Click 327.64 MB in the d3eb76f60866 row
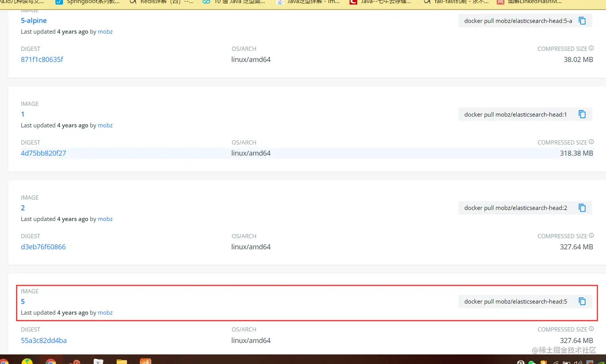The height and width of the screenshot is (364, 606). [x=576, y=247]
